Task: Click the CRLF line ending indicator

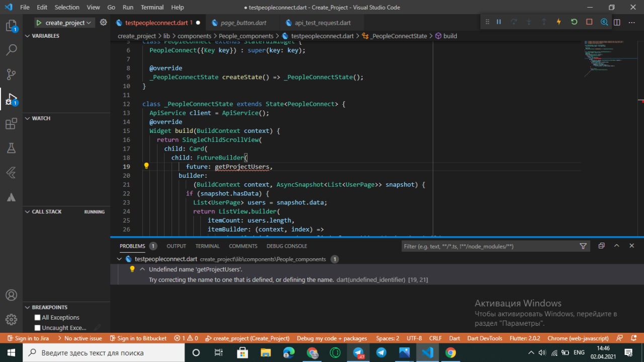Action: (435, 338)
